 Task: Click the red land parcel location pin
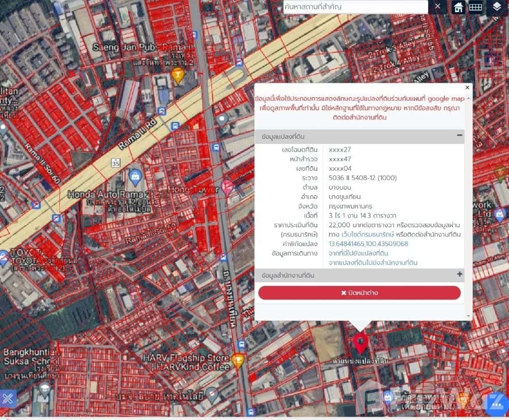[361, 343]
